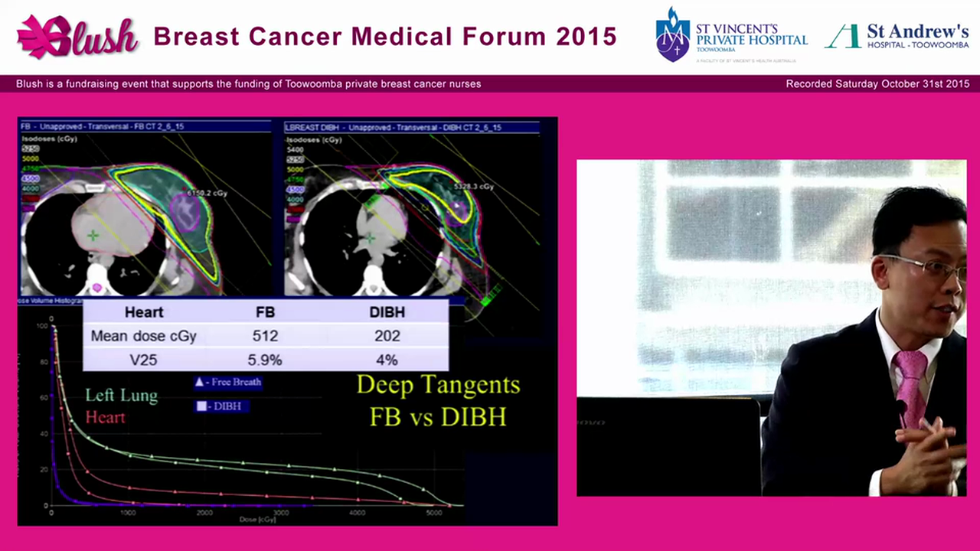Toggle the red isodose swatch below 4000 cGy
The height and width of the screenshot is (551, 980).
point(29,197)
